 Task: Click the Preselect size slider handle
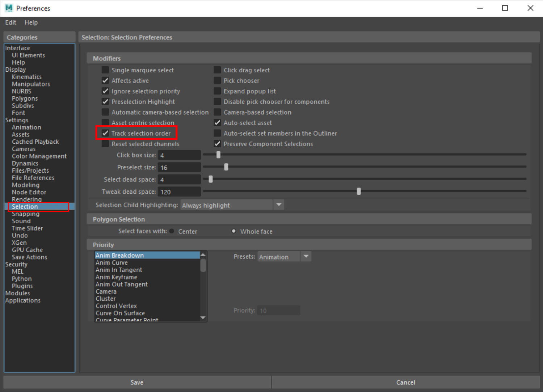click(226, 167)
